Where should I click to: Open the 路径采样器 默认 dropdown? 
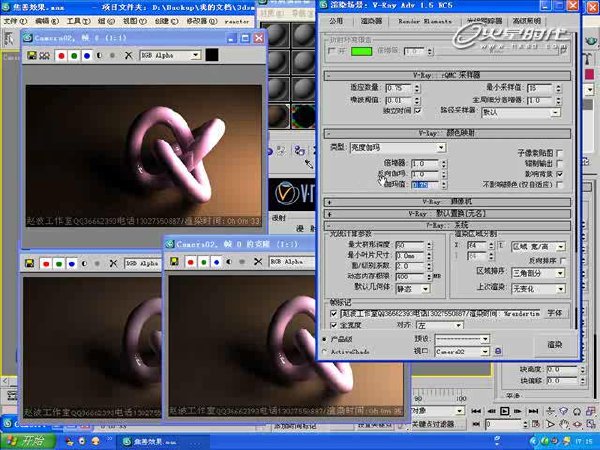click(521, 112)
